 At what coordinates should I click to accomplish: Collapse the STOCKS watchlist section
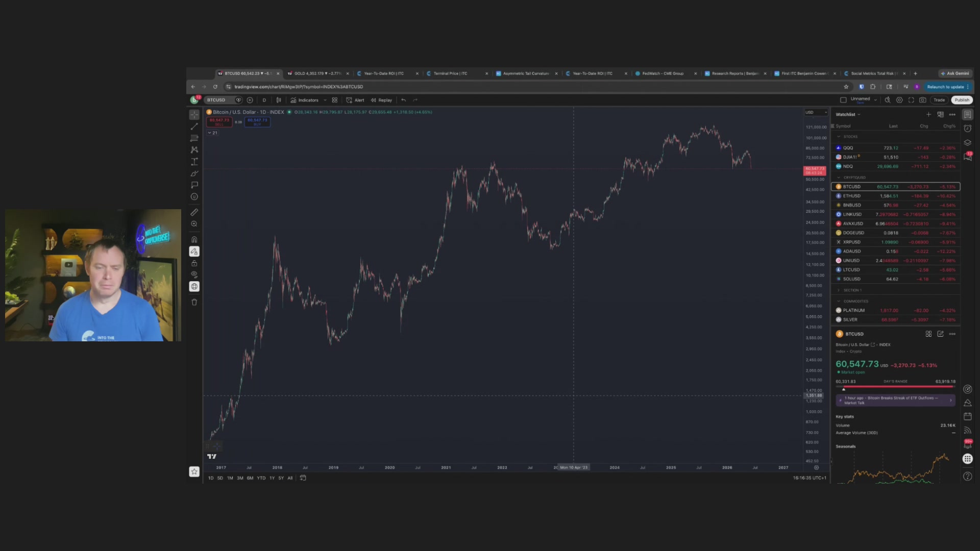point(838,137)
